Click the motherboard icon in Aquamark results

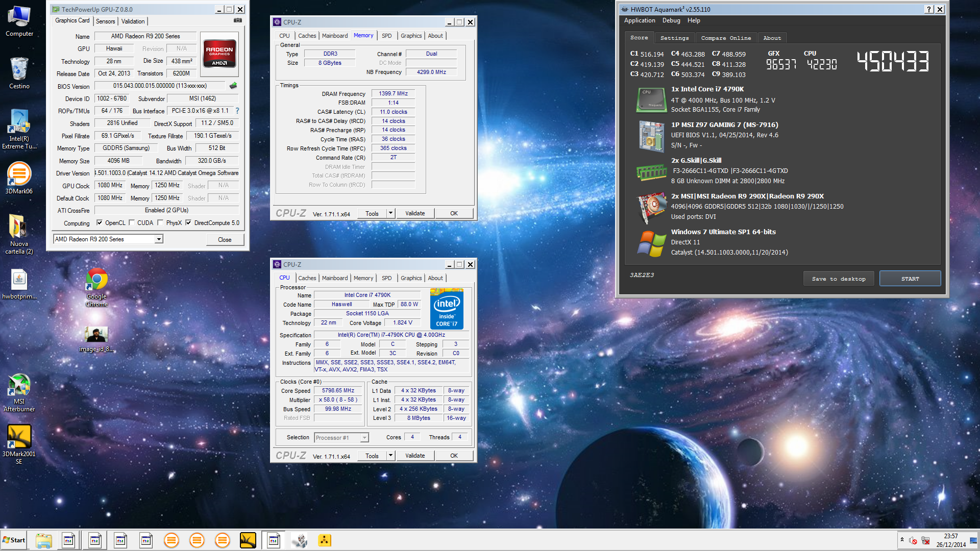pos(651,136)
